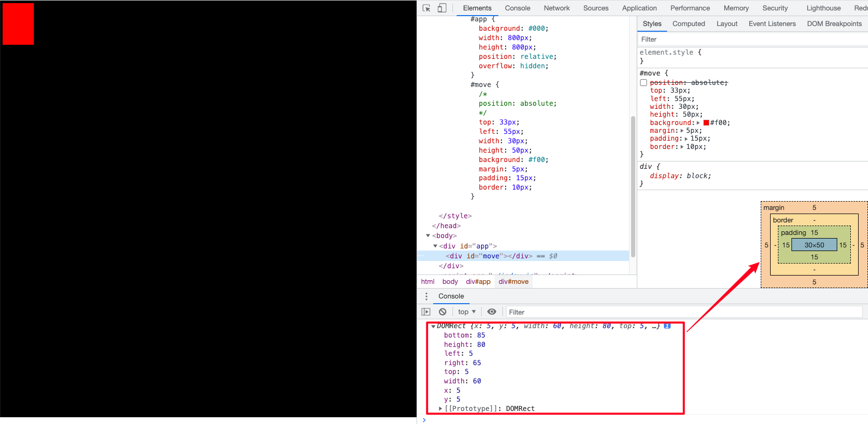
Task: Click the body breadcrumb
Action: [x=450, y=282]
